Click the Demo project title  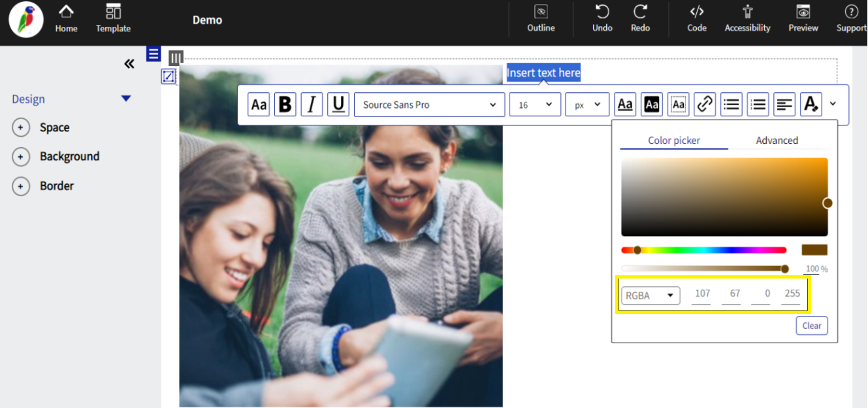point(207,20)
